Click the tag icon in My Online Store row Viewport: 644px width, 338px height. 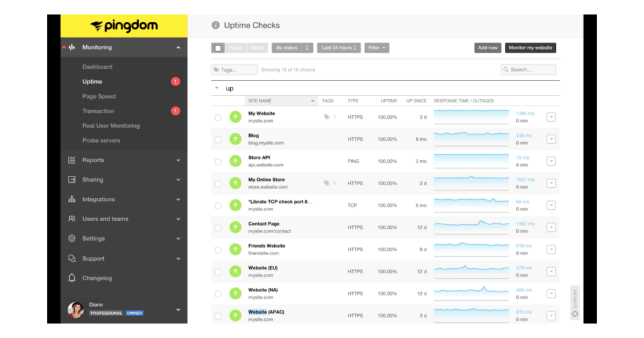coord(327,183)
